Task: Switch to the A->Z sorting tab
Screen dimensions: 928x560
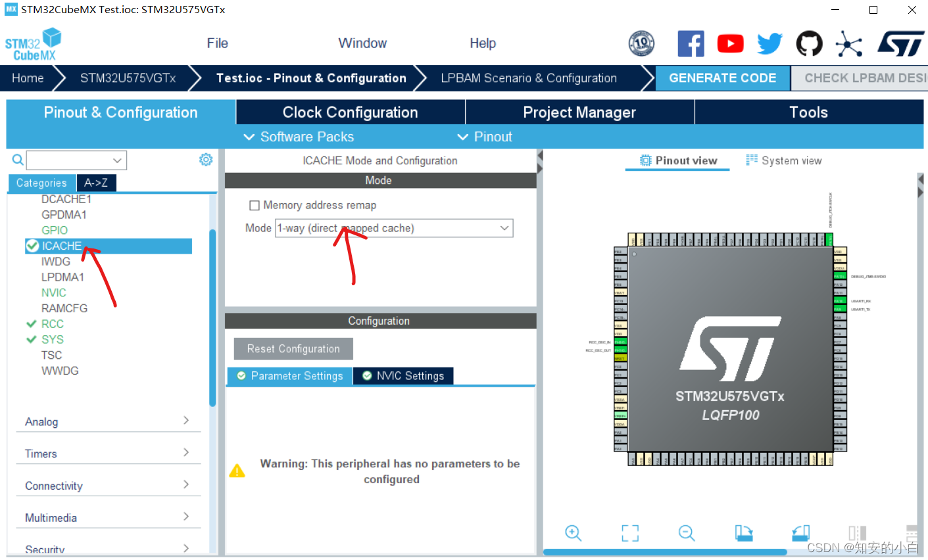Action: (x=96, y=183)
